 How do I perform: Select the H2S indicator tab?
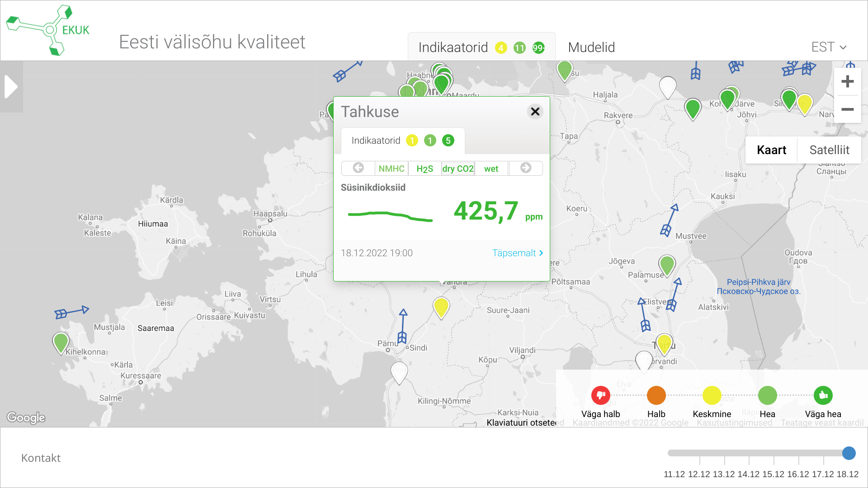coord(425,169)
